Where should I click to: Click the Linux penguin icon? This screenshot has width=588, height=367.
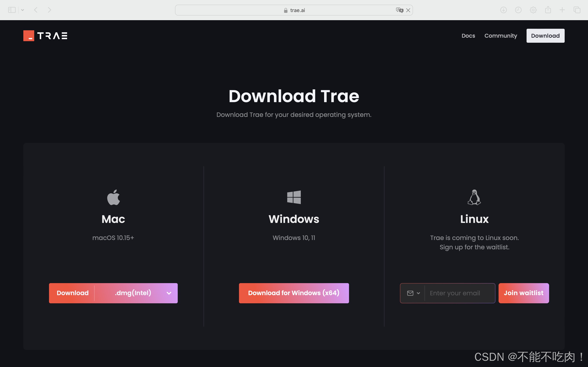coord(474,197)
